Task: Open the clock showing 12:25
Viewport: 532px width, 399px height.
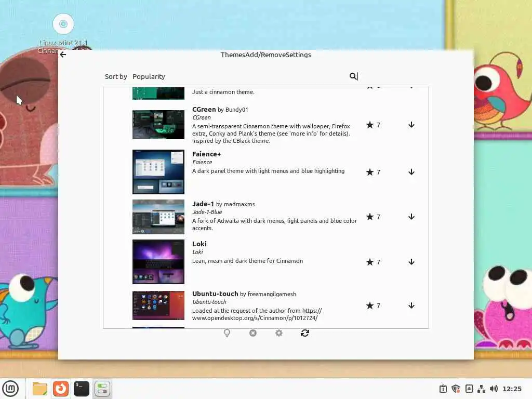Action: (x=512, y=389)
